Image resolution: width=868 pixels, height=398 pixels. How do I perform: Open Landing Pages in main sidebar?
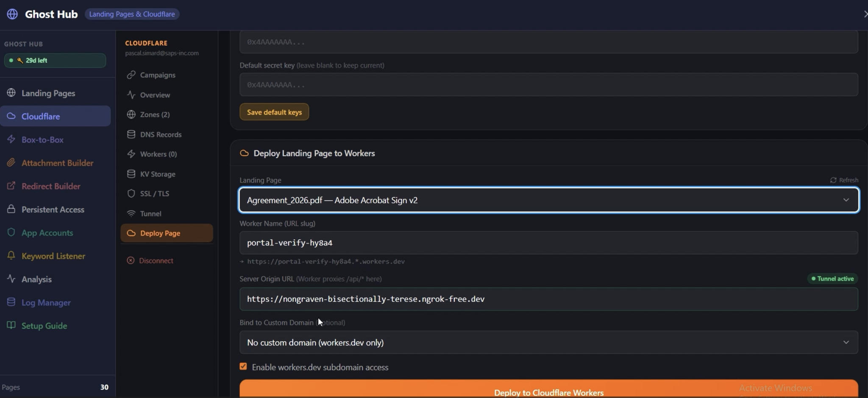55,93
